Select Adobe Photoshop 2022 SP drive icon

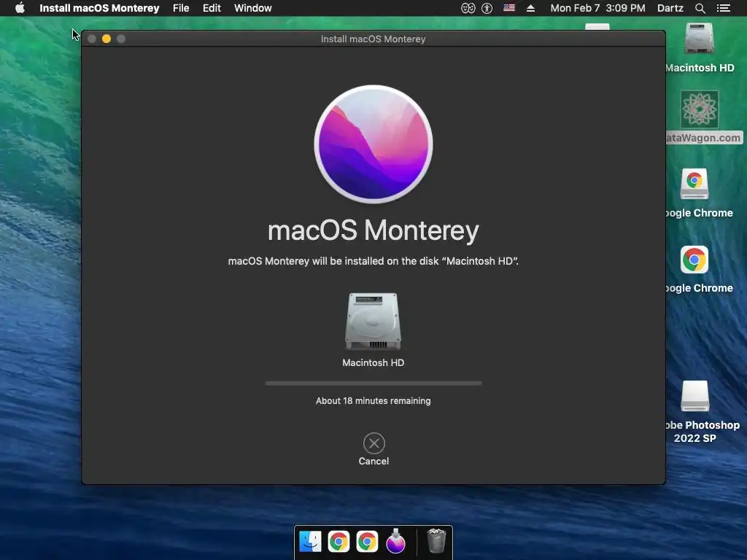pyautogui.click(x=695, y=396)
